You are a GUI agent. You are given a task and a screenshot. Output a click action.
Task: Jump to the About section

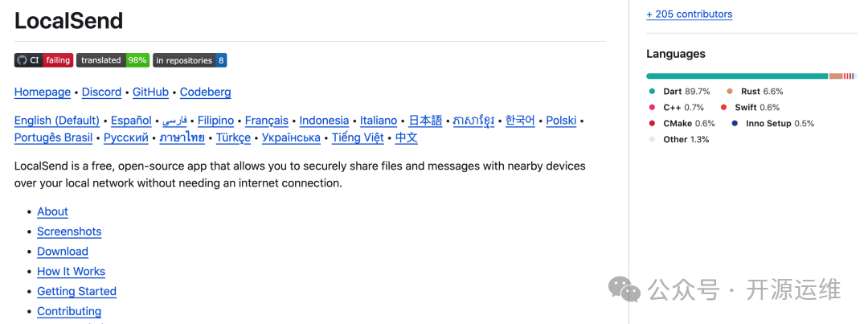tap(52, 211)
